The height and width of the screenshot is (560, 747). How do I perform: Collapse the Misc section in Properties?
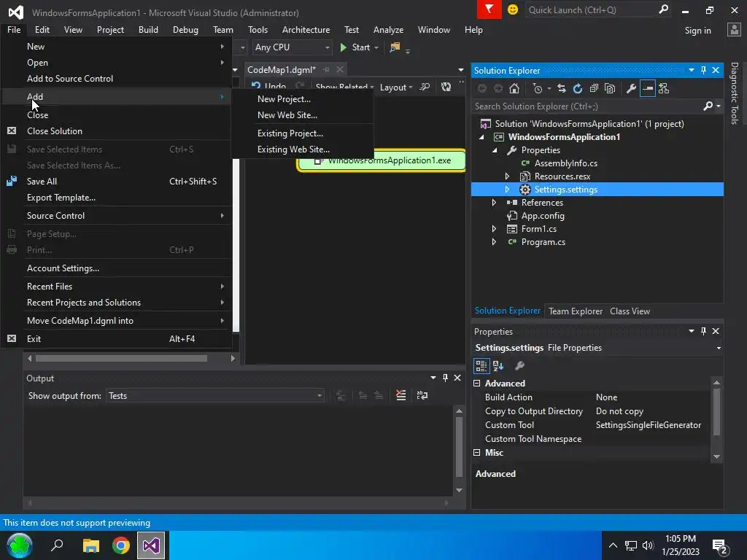477,452
